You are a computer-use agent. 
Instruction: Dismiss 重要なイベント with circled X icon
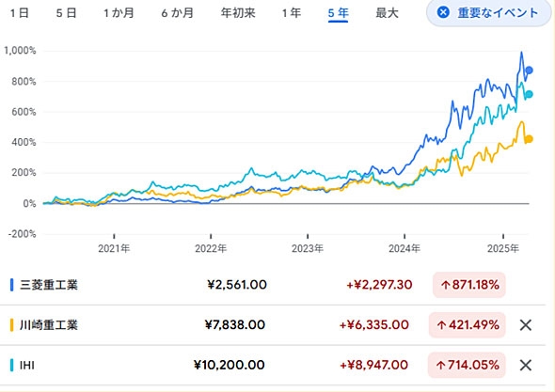pos(443,12)
